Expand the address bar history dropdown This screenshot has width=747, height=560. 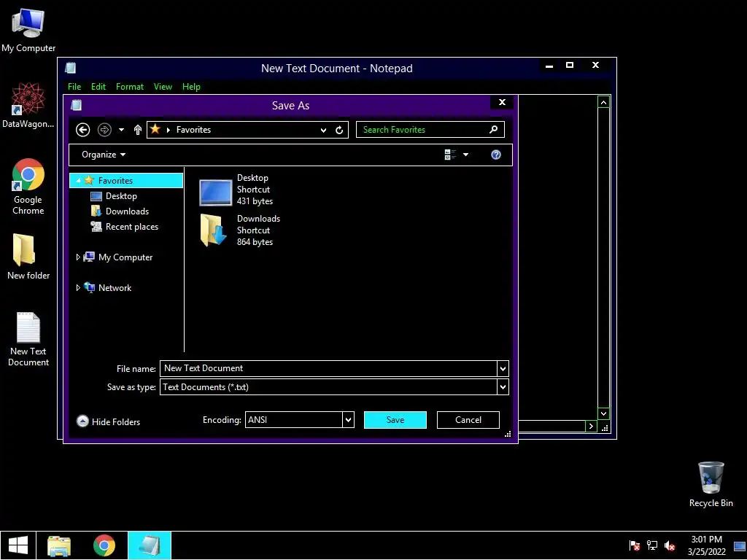(x=323, y=130)
